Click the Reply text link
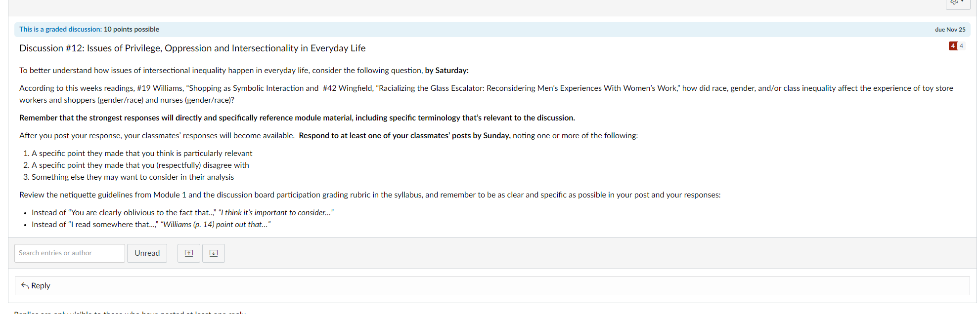This screenshot has width=980, height=314. point(41,286)
